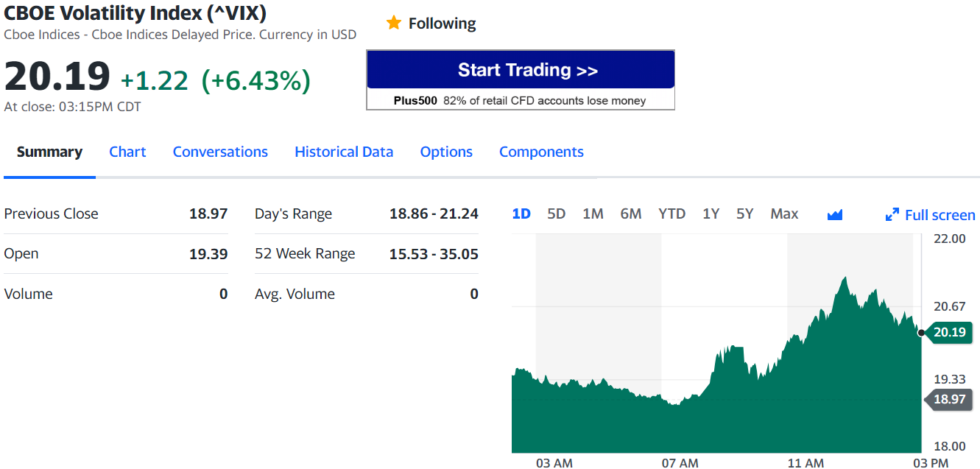This screenshot has height=469, width=980.
Task: Choose the 1Y chart range
Action: coord(711,214)
